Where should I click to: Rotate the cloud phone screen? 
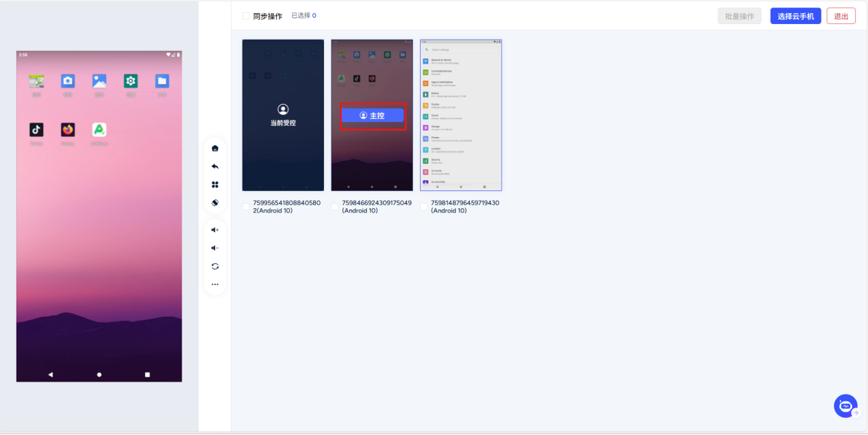tap(215, 203)
